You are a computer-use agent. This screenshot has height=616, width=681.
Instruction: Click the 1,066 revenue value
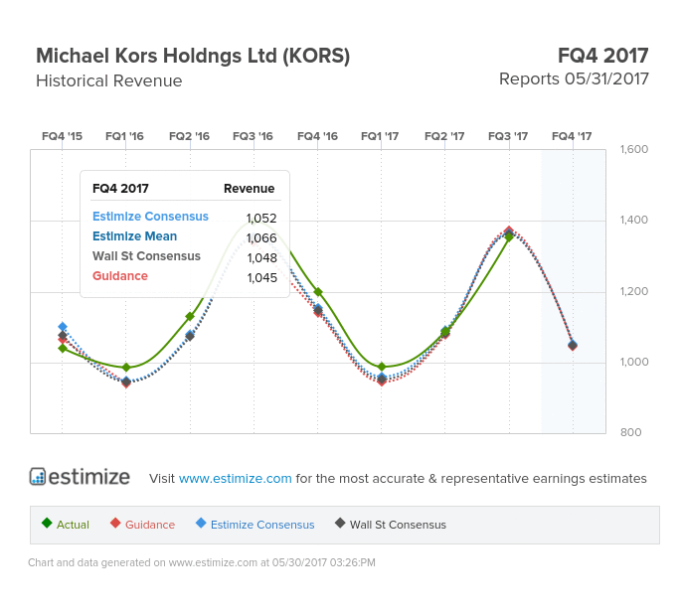[261, 237]
